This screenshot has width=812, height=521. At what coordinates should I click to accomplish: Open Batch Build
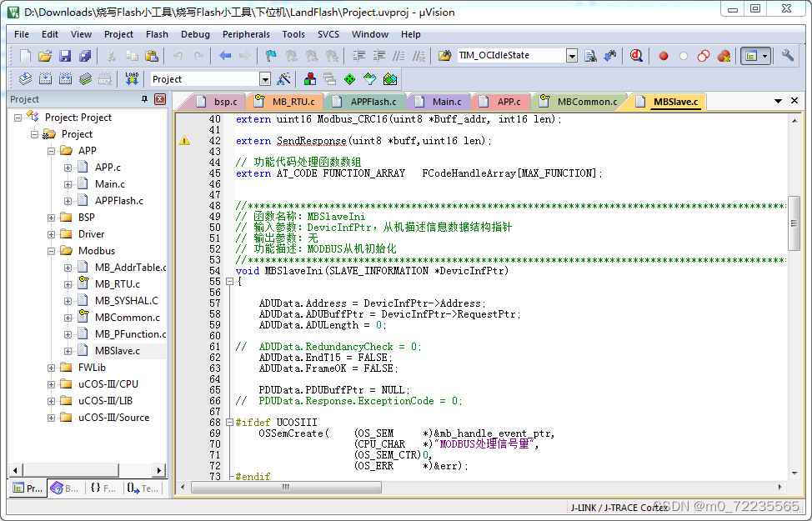[85, 78]
